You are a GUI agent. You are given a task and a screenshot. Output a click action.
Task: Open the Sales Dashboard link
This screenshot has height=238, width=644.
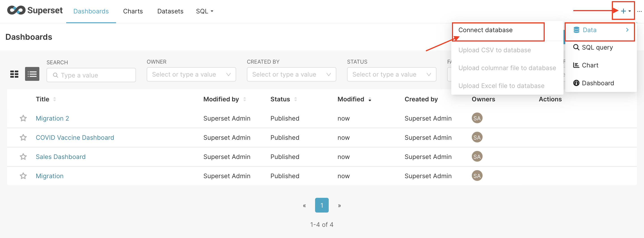point(61,157)
